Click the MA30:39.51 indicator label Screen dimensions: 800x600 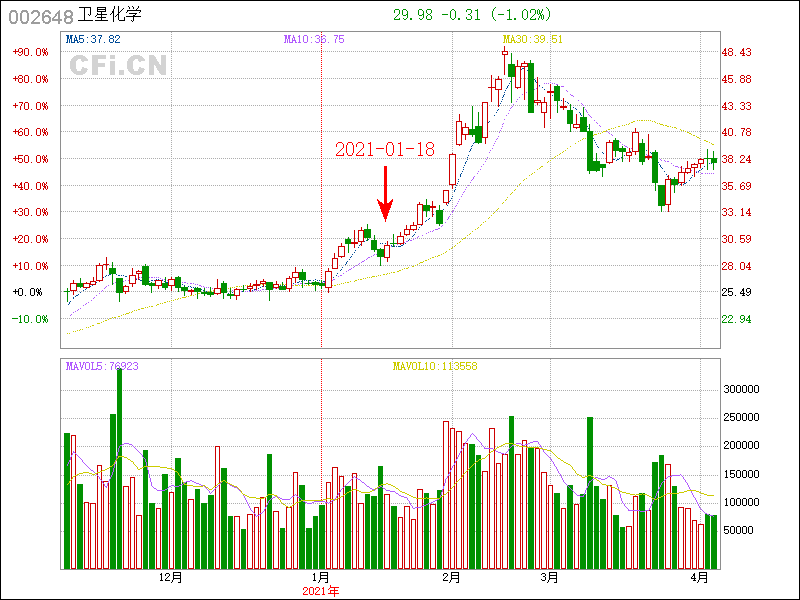532,39
